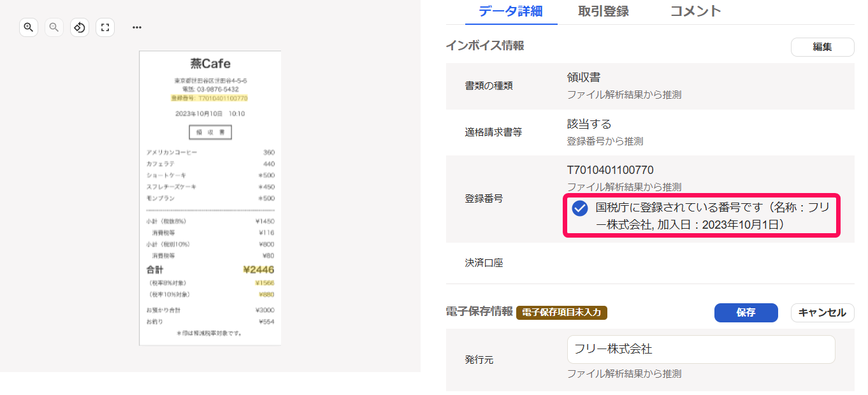The height and width of the screenshot is (395, 868).
Task: Click the インボイス情報 heading
Action: tap(485, 46)
